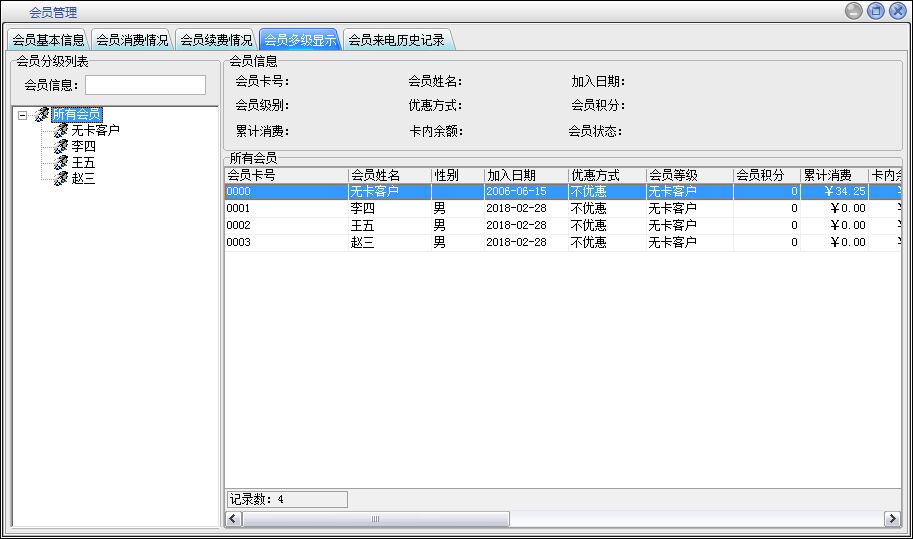
Task: Click the member icon next to 无卡客户
Action: [x=61, y=131]
